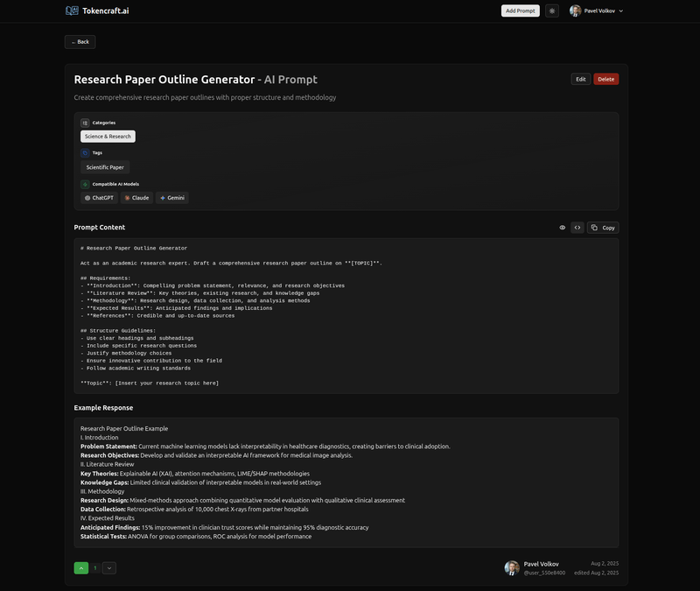Click the vote count number 1
The image size is (700, 591).
[x=95, y=568]
